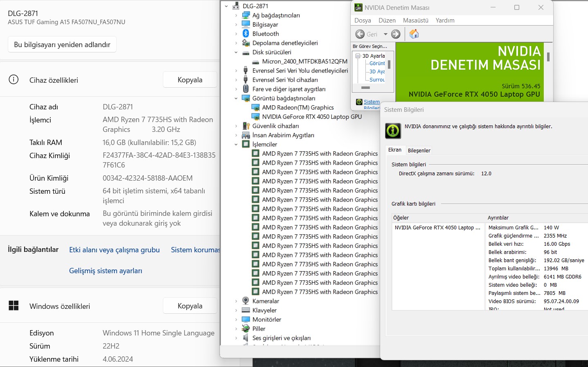Click the Evrensel Seri Veri Yolu denetleyicileri icon
Image resolution: width=588 pixels, height=367 pixels.
[246, 70]
